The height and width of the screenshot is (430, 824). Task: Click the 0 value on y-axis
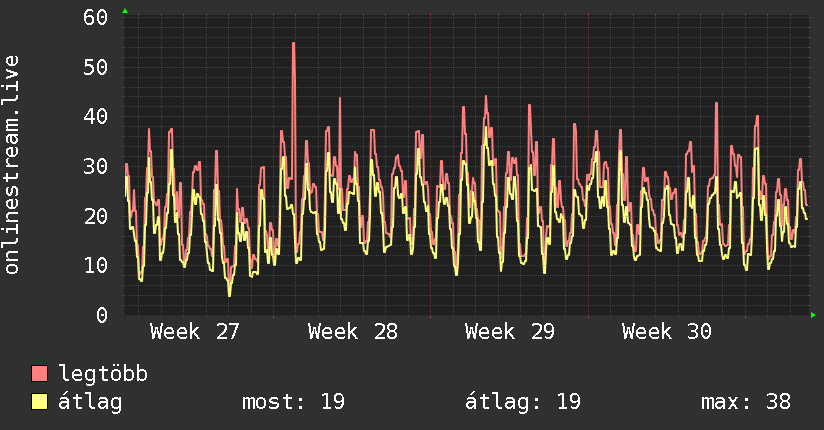(x=102, y=315)
